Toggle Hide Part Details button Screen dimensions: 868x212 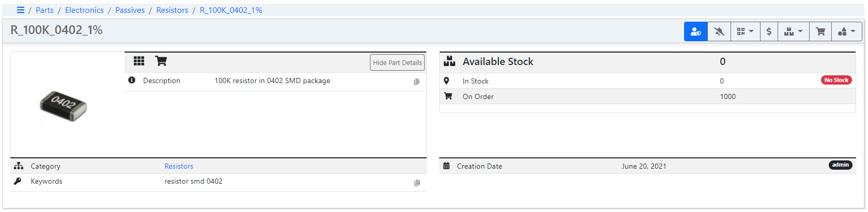(x=397, y=62)
